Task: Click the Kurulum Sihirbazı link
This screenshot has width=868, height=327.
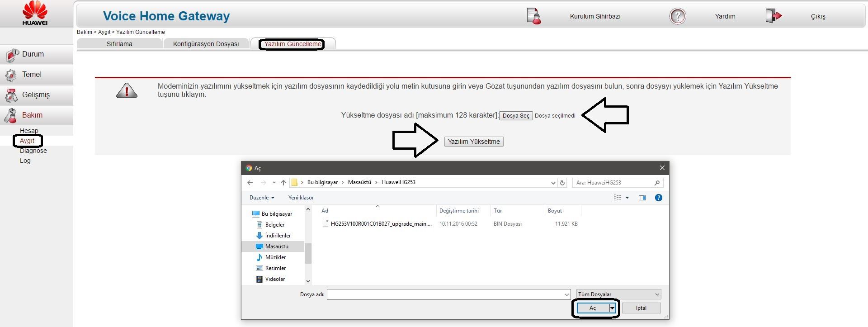Action: pyautogui.click(x=595, y=16)
